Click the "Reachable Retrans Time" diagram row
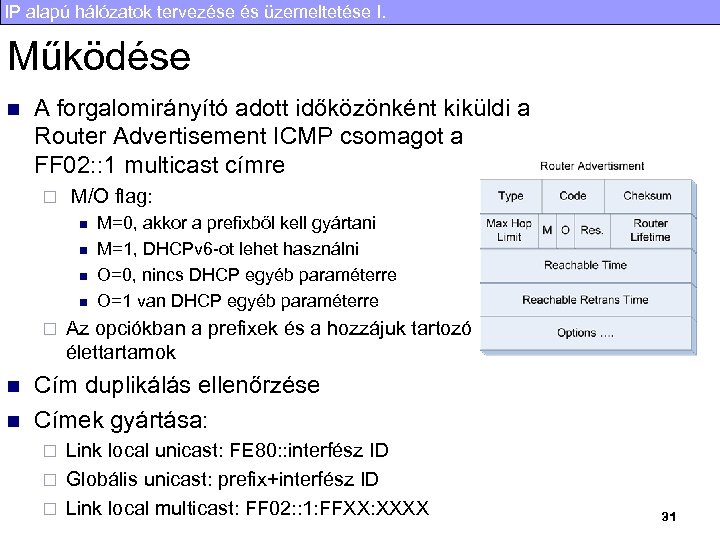The height and width of the screenshot is (540, 720). [586, 300]
